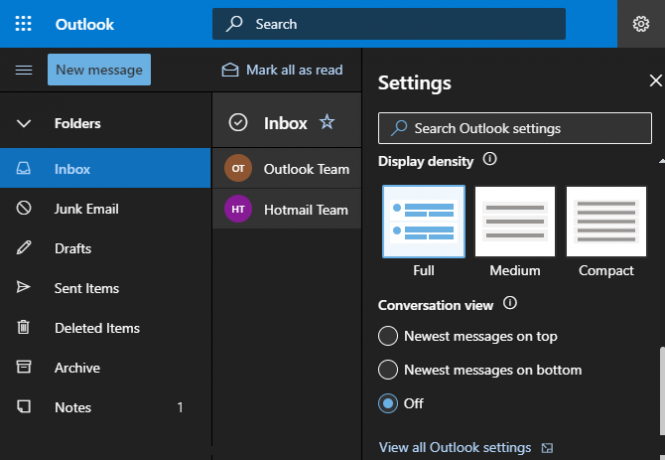Open the app launcher grid icon
Screen dimensions: 665x460
click(23, 24)
